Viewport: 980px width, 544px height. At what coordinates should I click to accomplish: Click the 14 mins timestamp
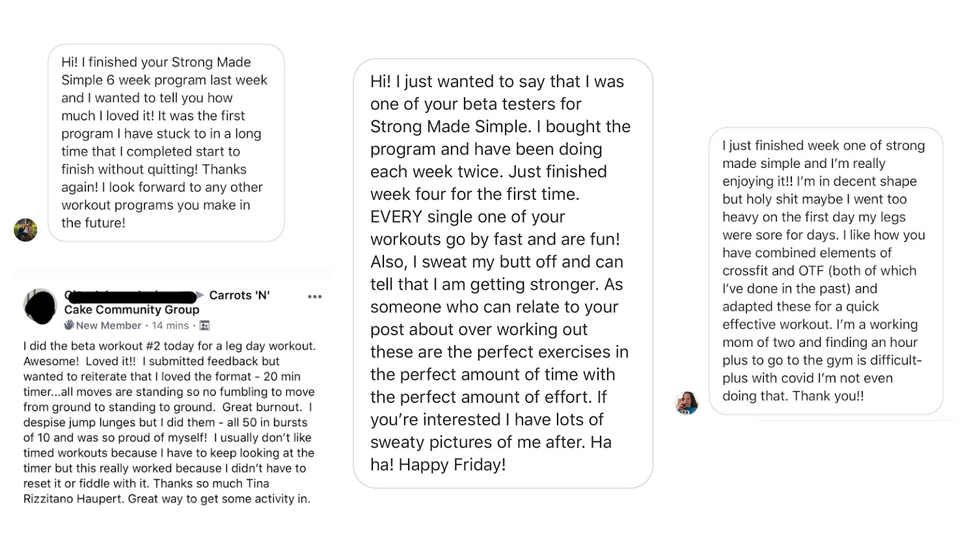pos(170,325)
